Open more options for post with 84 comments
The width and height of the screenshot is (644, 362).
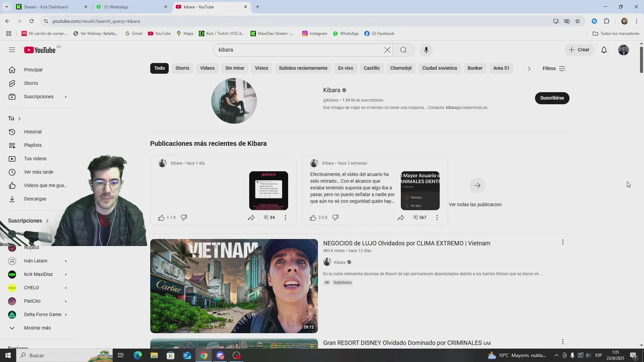click(285, 218)
